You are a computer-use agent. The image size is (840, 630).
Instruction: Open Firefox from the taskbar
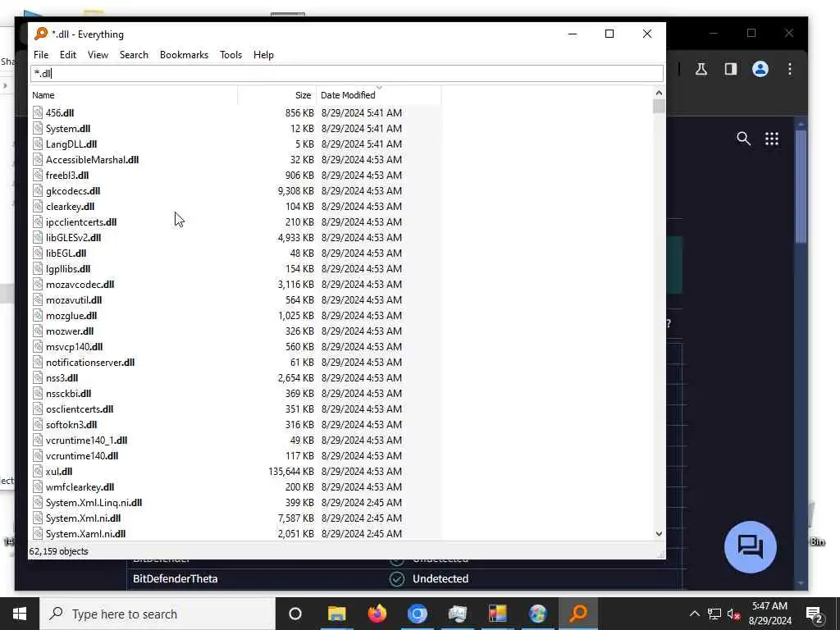pos(377,614)
